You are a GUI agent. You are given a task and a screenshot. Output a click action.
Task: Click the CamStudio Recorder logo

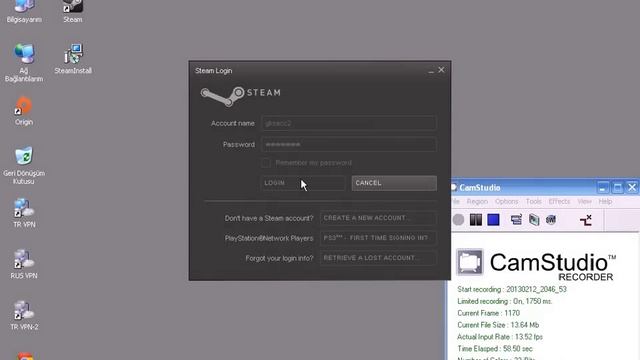[536, 264]
